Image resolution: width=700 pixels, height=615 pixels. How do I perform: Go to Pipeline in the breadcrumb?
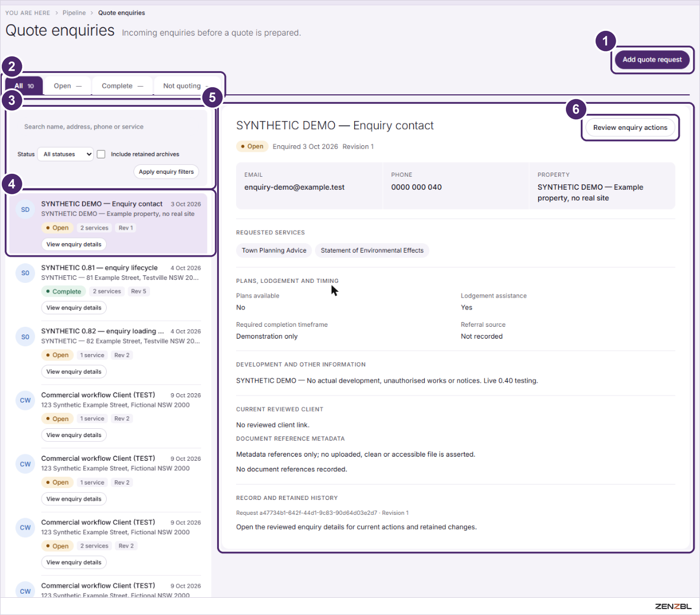pyautogui.click(x=74, y=12)
